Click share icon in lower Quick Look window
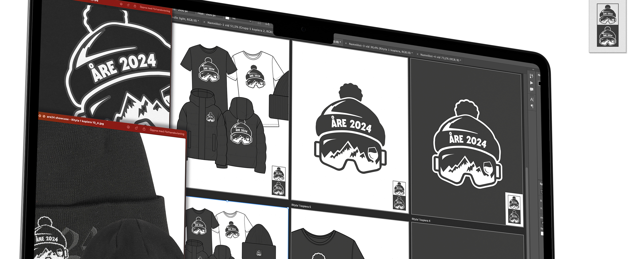Screen dimensions: 644x259 pos(144,129)
